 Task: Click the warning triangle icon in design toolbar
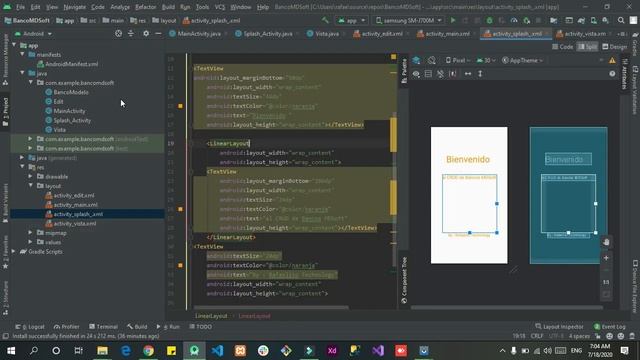pyautogui.click(x=612, y=60)
